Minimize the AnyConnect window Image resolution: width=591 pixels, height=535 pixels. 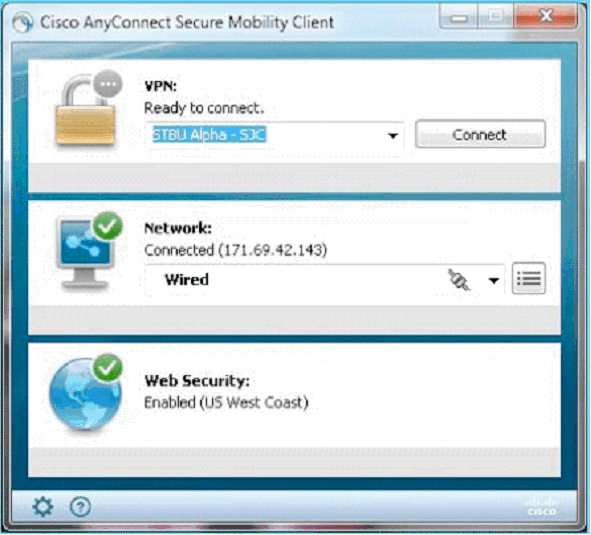tap(459, 17)
